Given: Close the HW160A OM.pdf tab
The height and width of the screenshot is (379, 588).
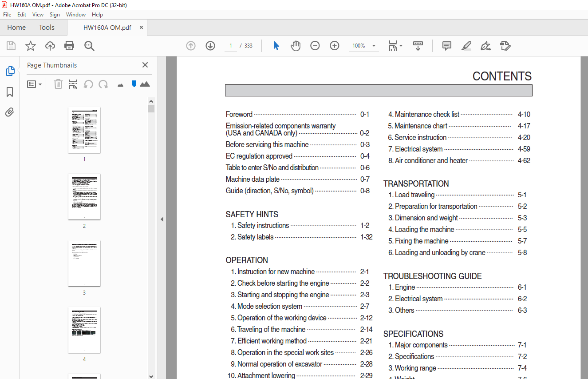Looking at the screenshot, I should coord(142,28).
